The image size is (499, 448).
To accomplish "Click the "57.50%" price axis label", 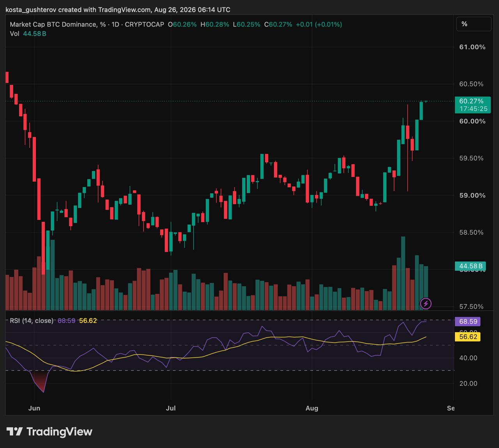I will coord(471,306).
